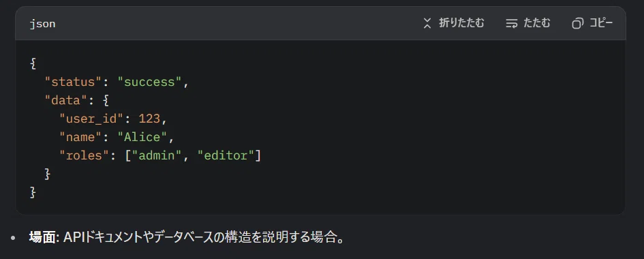
Task: Click the json language label
Action: coord(43,25)
